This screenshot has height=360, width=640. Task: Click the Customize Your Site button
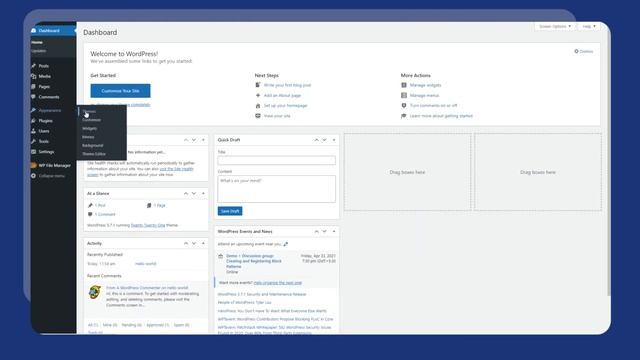120,91
